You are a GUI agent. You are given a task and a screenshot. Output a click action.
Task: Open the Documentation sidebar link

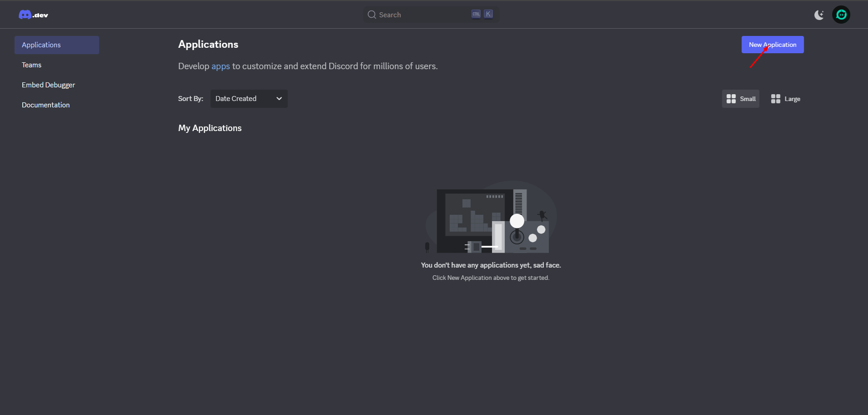45,105
